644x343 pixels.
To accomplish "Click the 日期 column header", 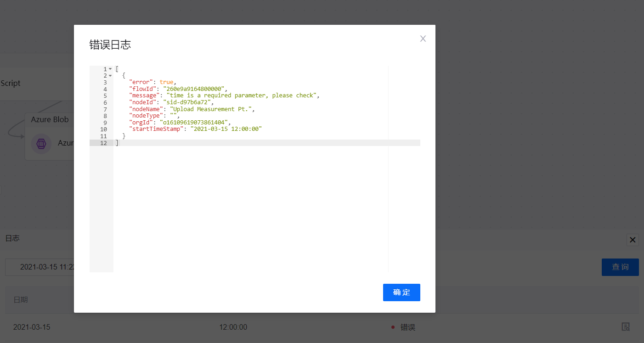I will (21, 300).
